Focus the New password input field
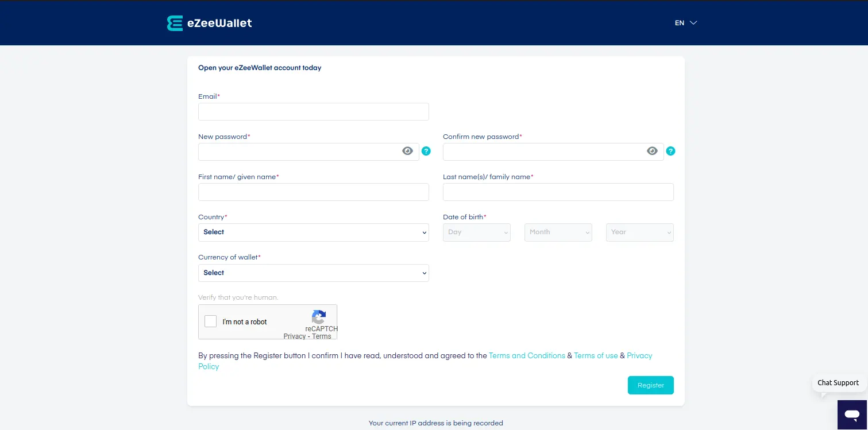The width and height of the screenshot is (868, 430). (308, 152)
